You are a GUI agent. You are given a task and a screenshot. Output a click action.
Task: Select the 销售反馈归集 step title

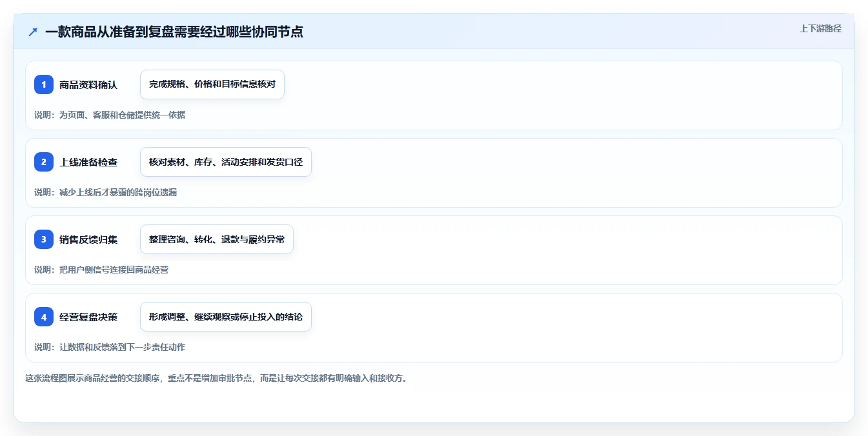pos(88,239)
